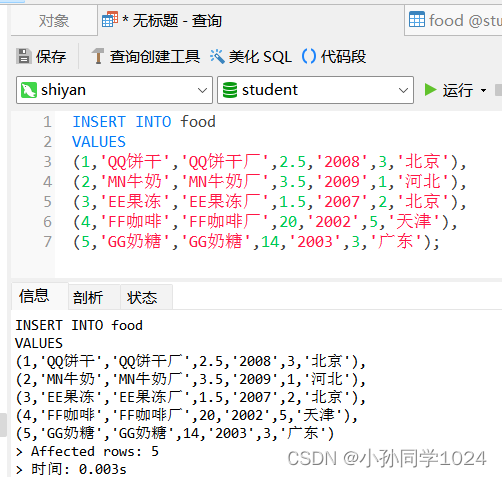
Task: Click the '河北' value in info output
Action: click(327, 379)
